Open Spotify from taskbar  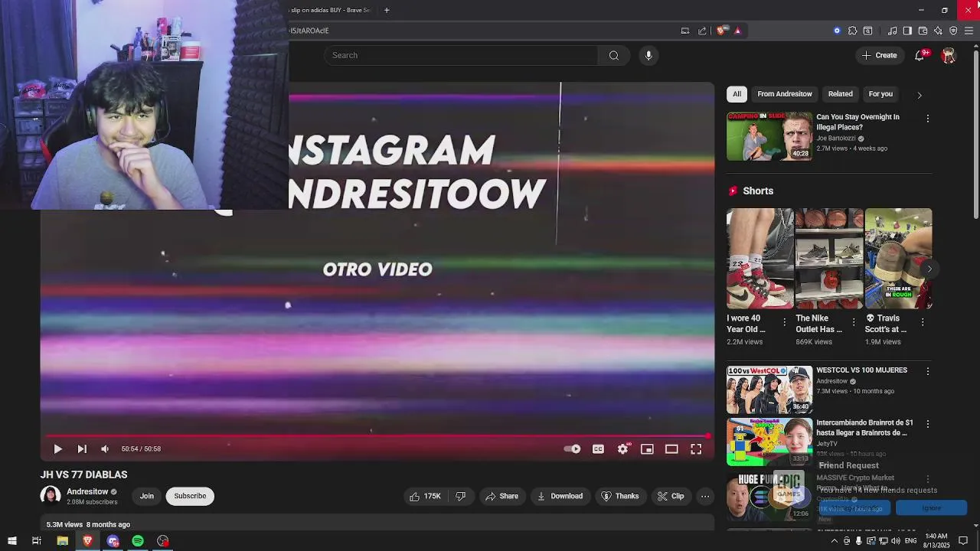[x=138, y=541]
